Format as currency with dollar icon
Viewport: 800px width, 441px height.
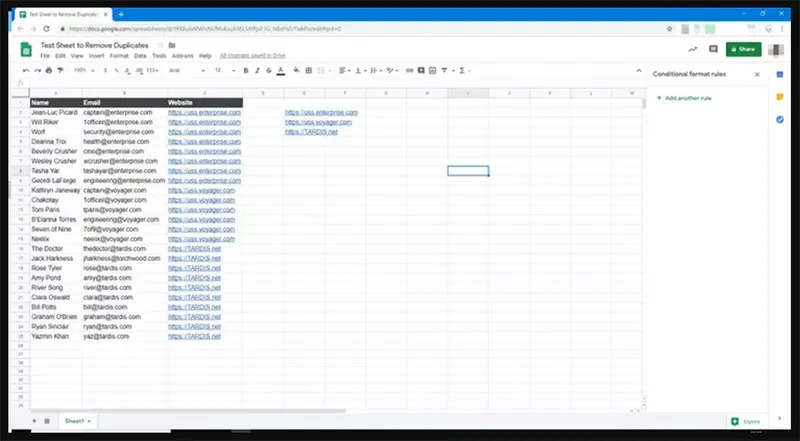pyautogui.click(x=106, y=70)
